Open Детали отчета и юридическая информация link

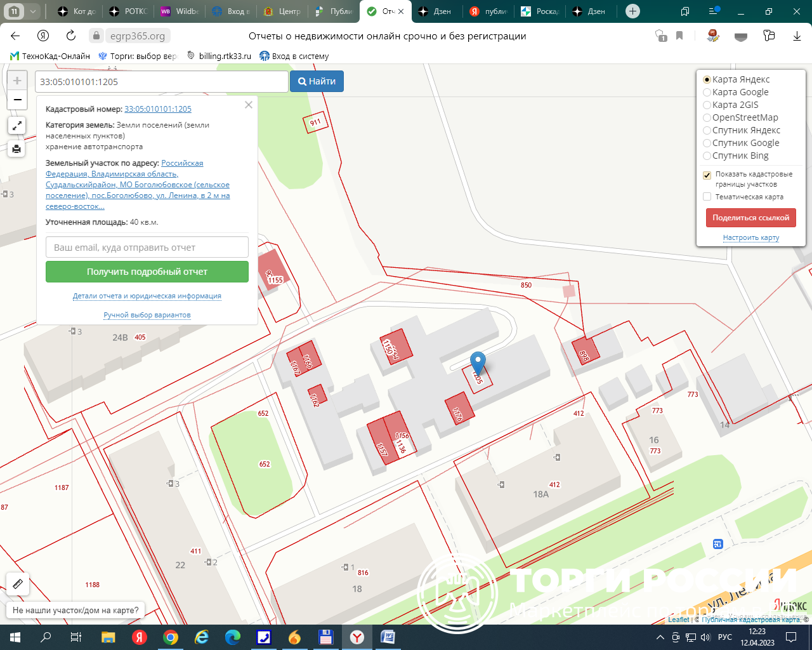click(x=147, y=296)
